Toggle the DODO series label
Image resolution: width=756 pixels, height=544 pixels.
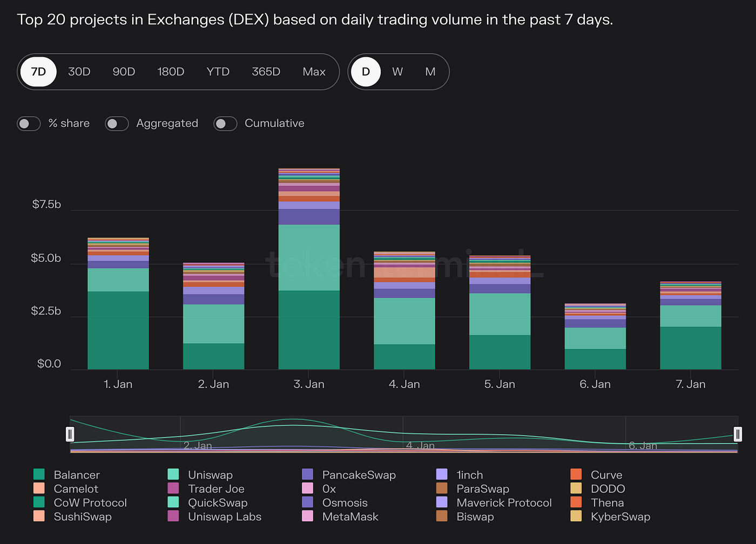point(608,489)
